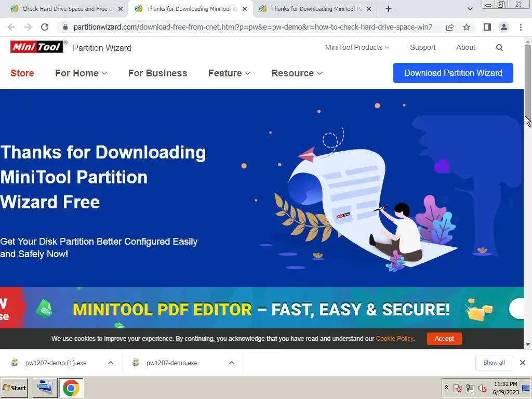This screenshot has height=399, width=532.
Task: Click the MiniTool logo
Action: [x=37, y=47]
